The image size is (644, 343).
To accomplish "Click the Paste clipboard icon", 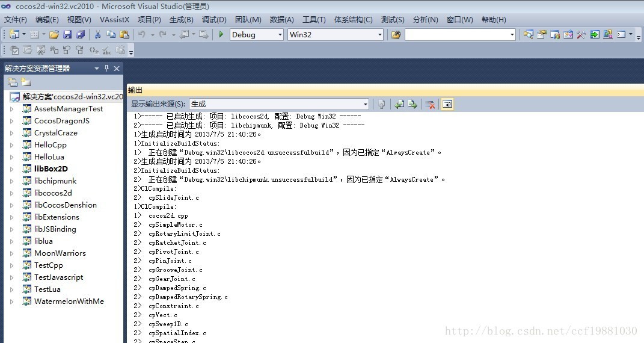I will [124, 34].
